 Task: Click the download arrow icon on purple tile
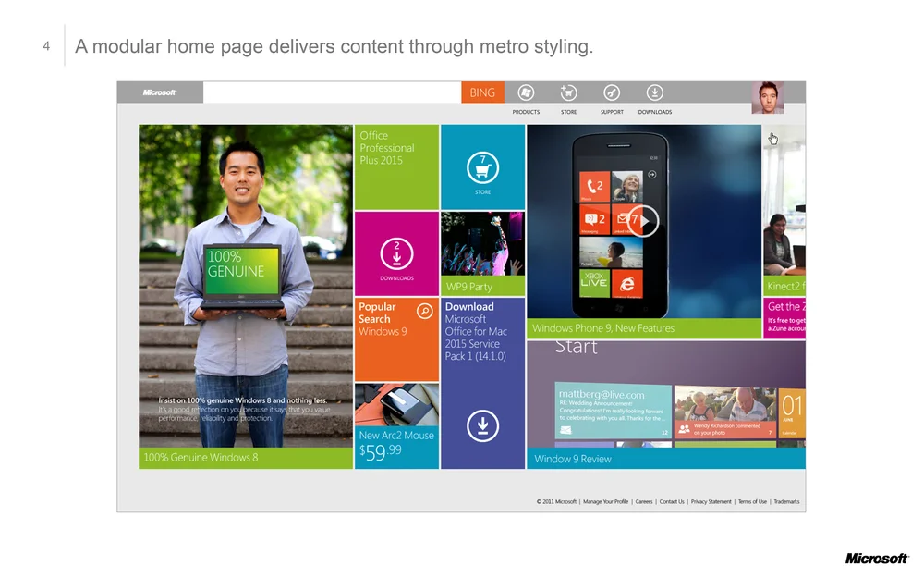(482, 425)
